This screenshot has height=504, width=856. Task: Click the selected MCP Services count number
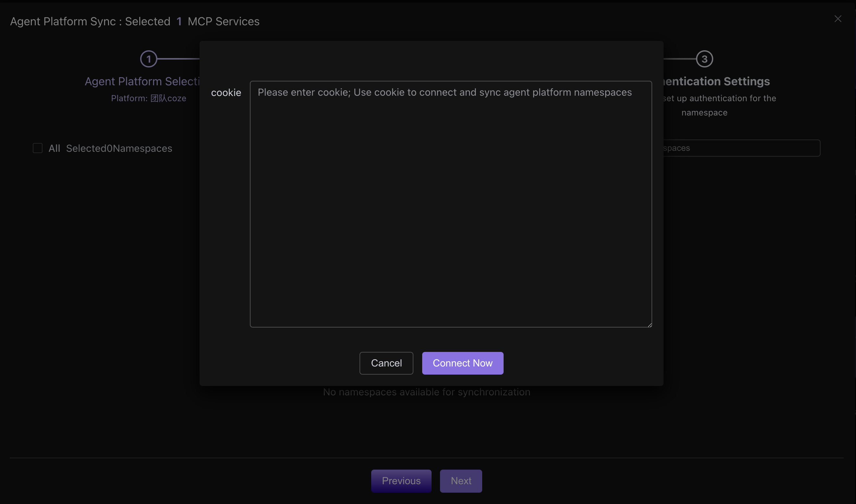[179, 21]
